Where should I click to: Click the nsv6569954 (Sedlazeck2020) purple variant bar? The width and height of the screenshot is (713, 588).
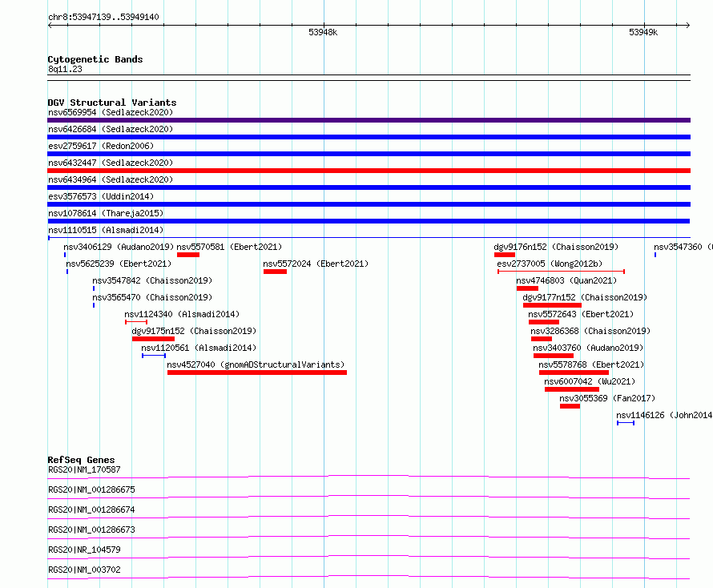[x=369, y=120]
